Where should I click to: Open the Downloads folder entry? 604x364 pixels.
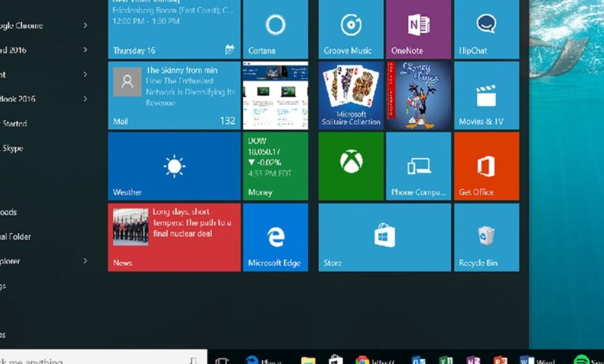(9, 212)
